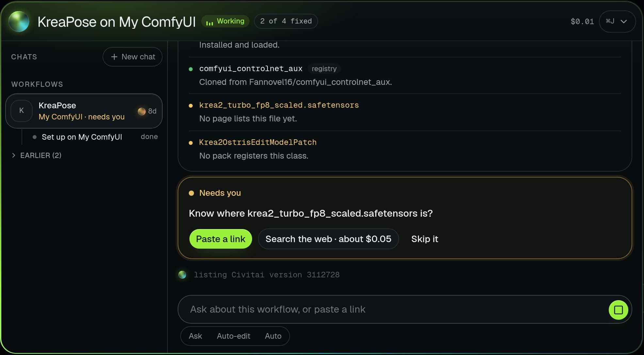Click the 2 of 4 fixed pill
644x355 pixels.
pos(286,21)
